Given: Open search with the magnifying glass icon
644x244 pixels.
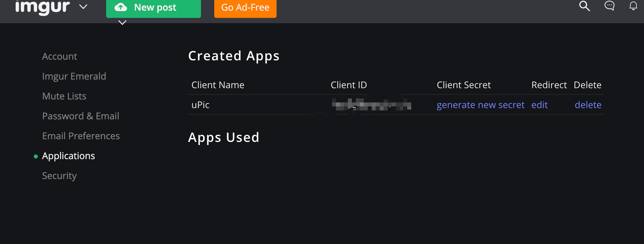Looking at the screenshot, I should click(584, 6).
